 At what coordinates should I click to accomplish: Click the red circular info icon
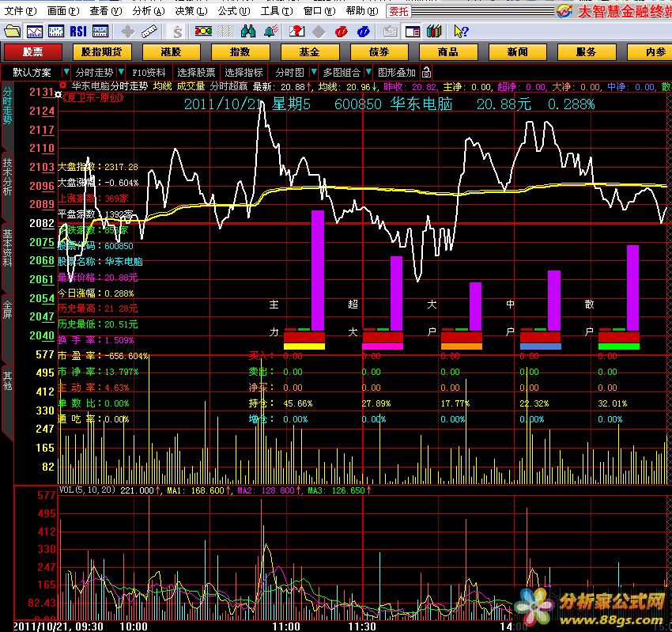pos(342,32)
